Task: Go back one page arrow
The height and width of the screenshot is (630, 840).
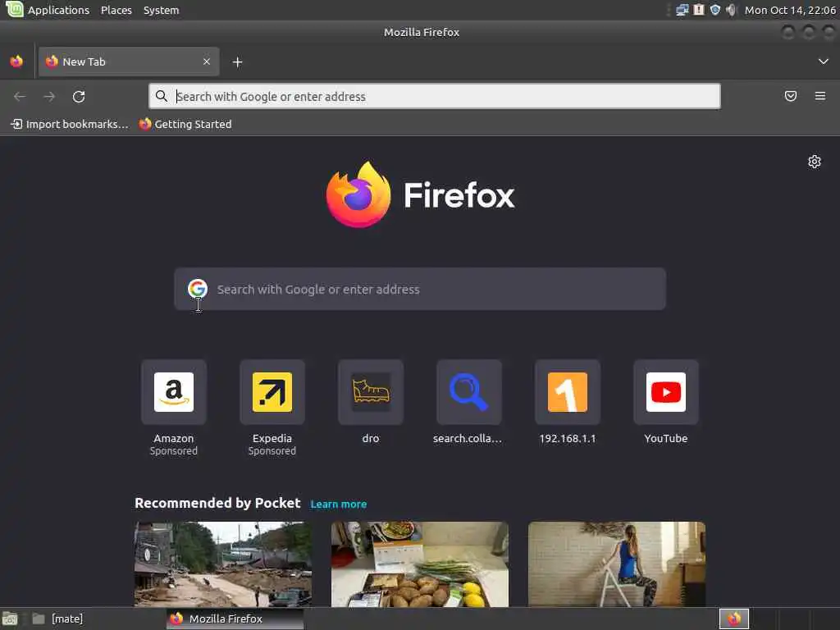Action: [x=20, y=97]
